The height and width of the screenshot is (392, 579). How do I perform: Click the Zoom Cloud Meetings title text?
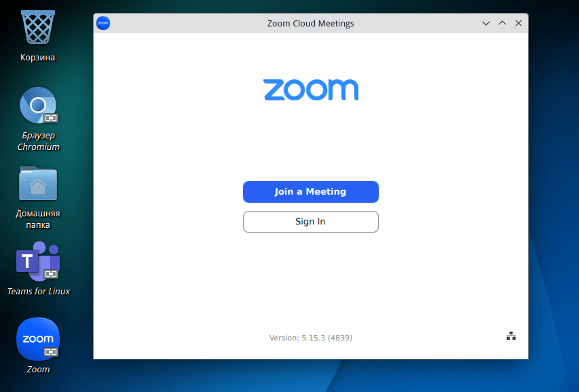click(310, 23)
